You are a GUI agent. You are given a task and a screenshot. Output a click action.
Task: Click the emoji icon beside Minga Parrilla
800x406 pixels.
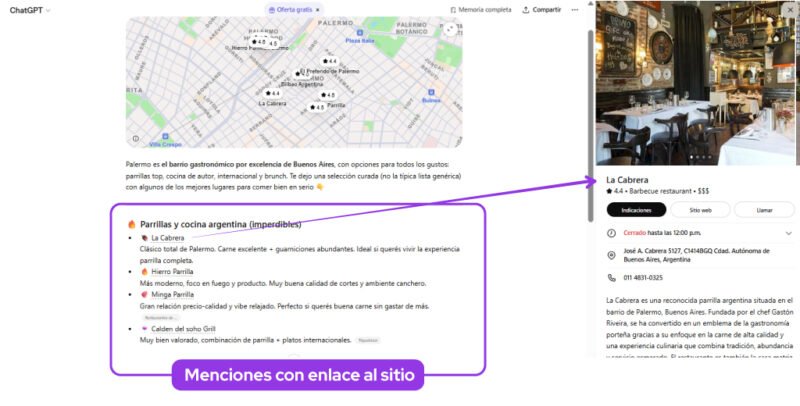(144, 294)
